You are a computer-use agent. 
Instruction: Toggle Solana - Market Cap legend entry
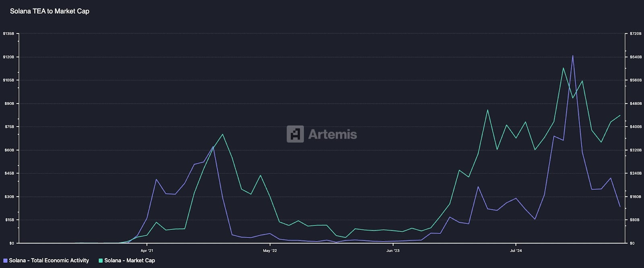click(127, 260)
